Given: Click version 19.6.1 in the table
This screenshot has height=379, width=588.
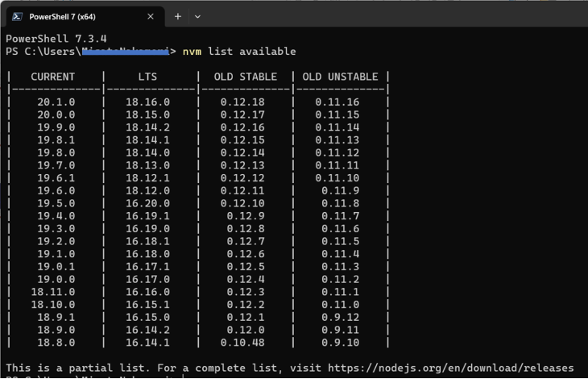Looking at the screenshot, I should coord(56,178).
